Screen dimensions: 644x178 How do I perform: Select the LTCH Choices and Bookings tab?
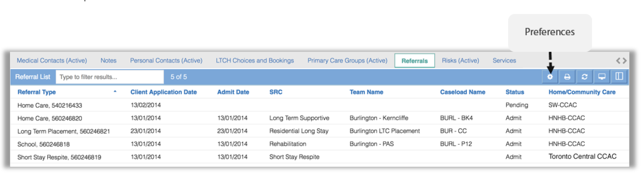tap(255, 60)
